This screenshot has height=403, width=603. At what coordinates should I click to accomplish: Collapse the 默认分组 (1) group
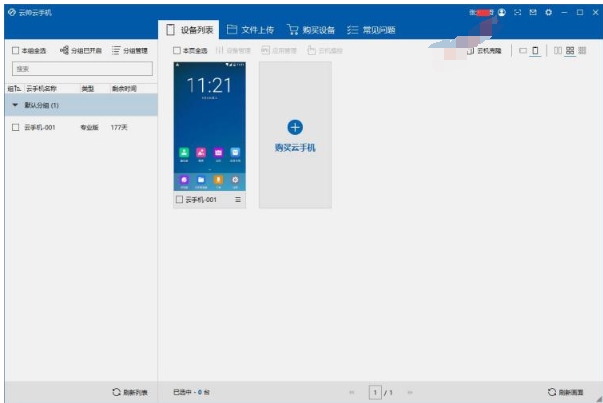[15, 105]
